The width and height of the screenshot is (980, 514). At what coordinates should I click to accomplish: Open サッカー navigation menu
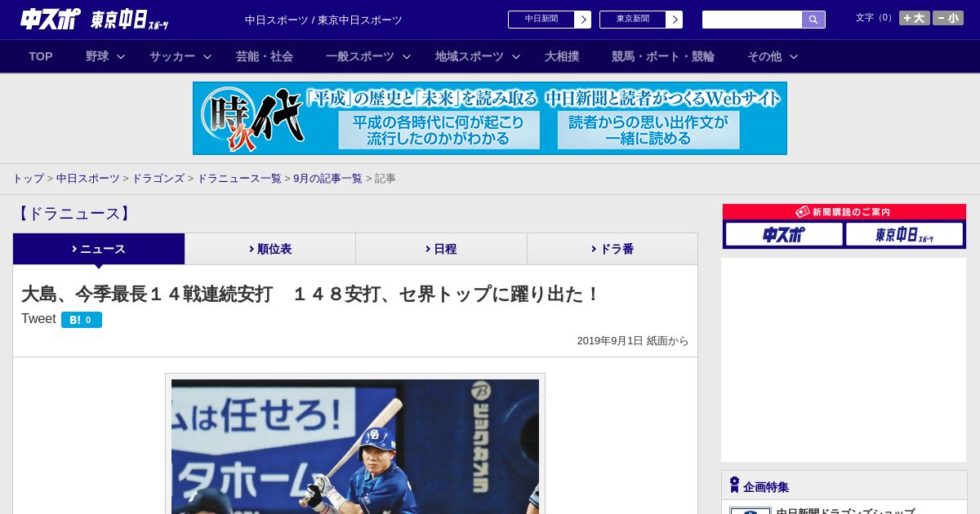click(172, 56)
